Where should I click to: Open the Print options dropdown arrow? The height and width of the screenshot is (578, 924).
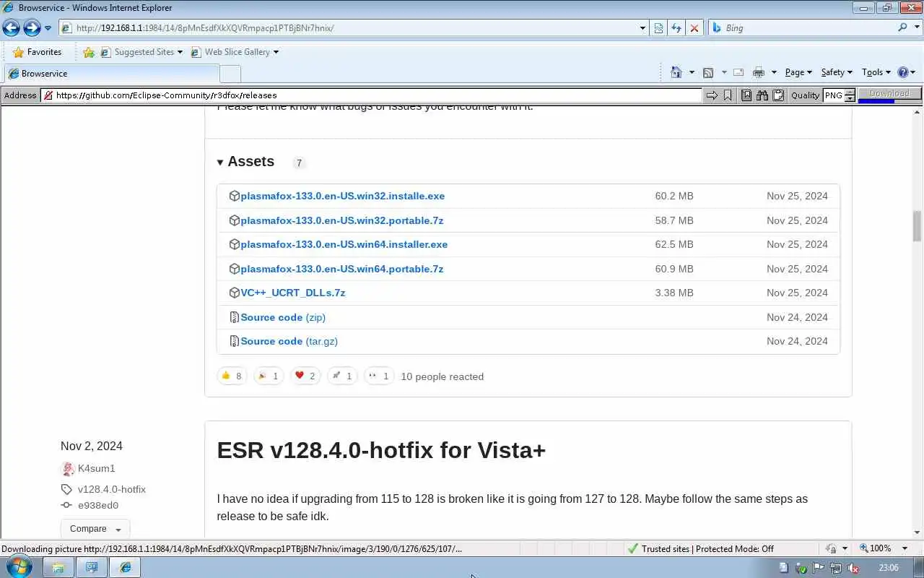click(774, 72)
